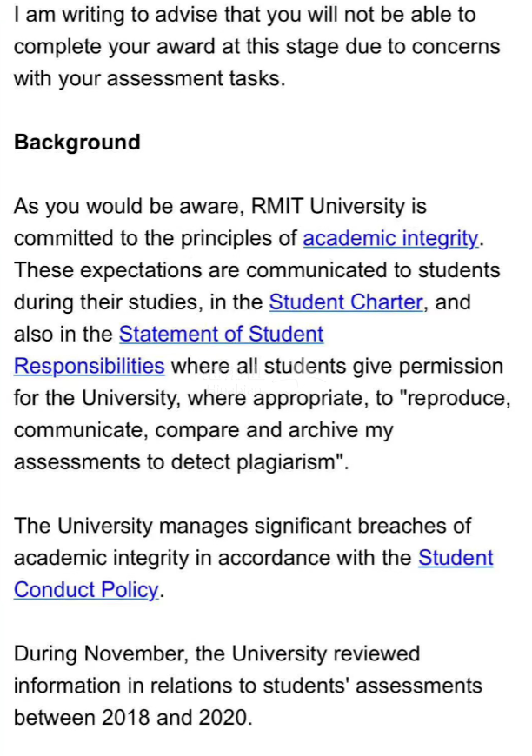Click the "between 2018 and 2020." line
Image resolution: width=532 pixels, height=756 pixels.
(133, 718)
